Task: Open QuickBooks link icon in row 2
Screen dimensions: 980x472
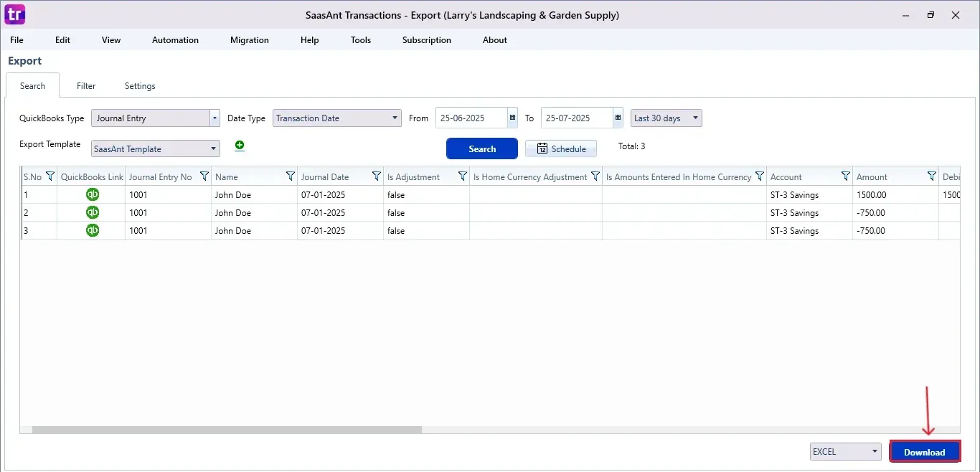Action: tap(92, 212)
